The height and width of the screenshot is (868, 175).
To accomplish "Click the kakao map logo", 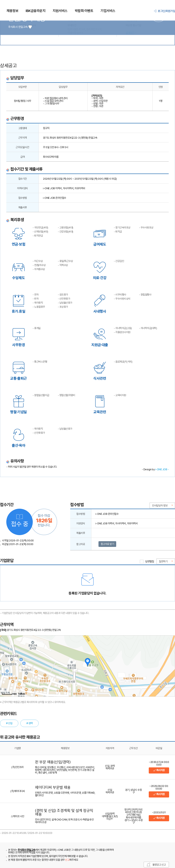I will click(22, 694).
